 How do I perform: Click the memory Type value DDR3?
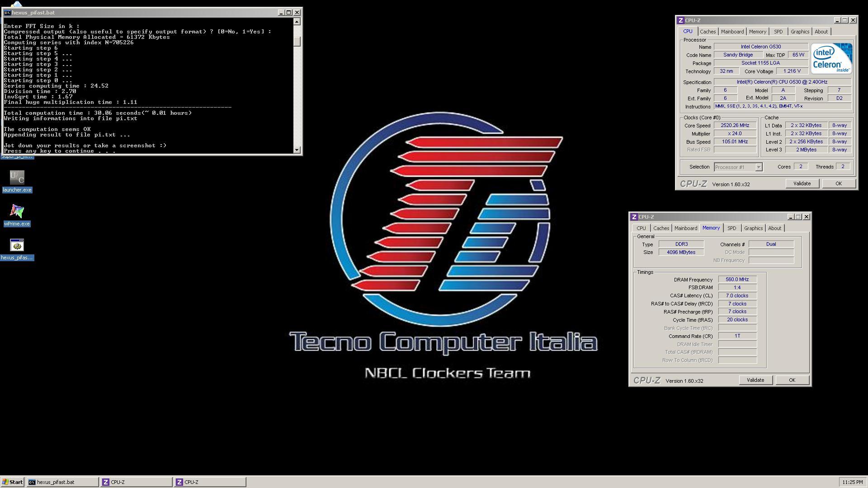tap(681, 244)
